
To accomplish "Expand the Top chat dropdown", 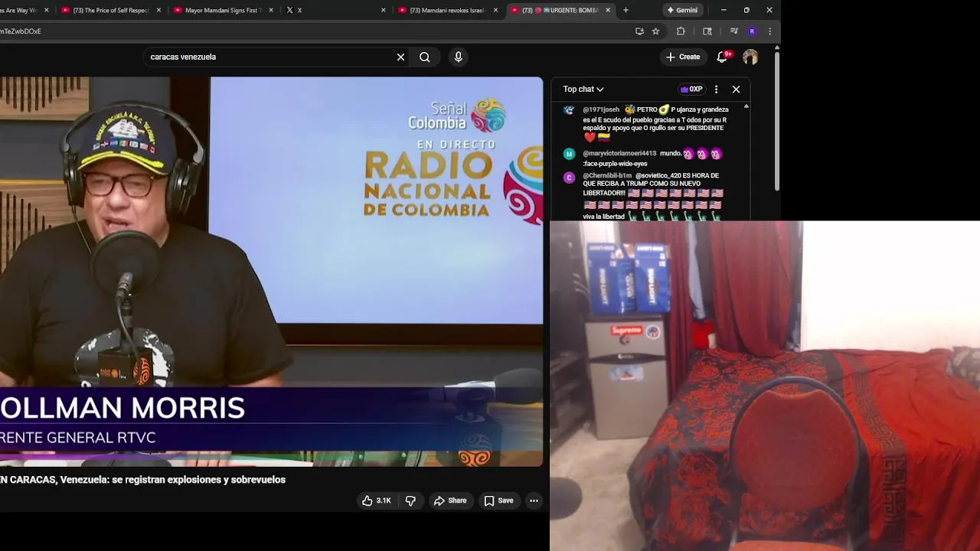I will tap(583, 89).
